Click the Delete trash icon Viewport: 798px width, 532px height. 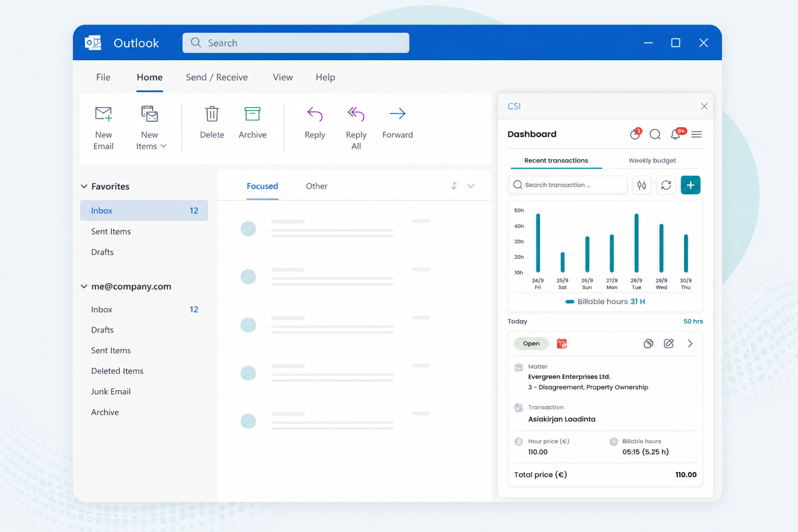(212, 114)
